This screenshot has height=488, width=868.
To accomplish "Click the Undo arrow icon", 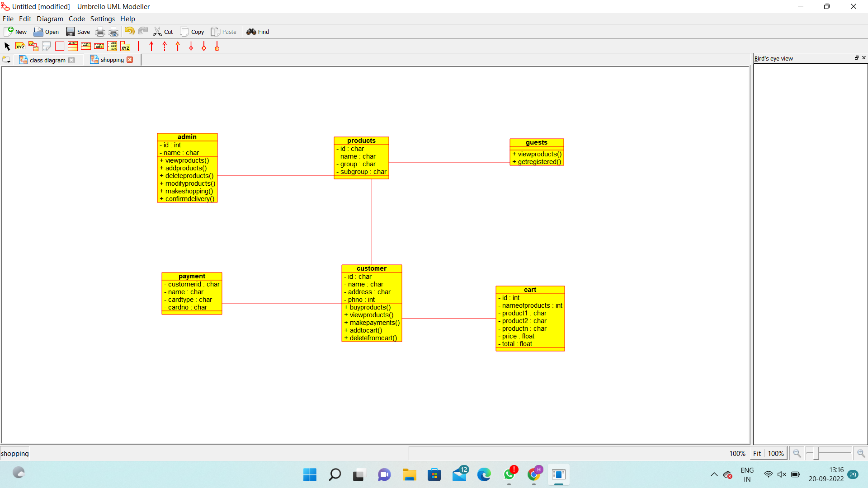I will (129, 31).
